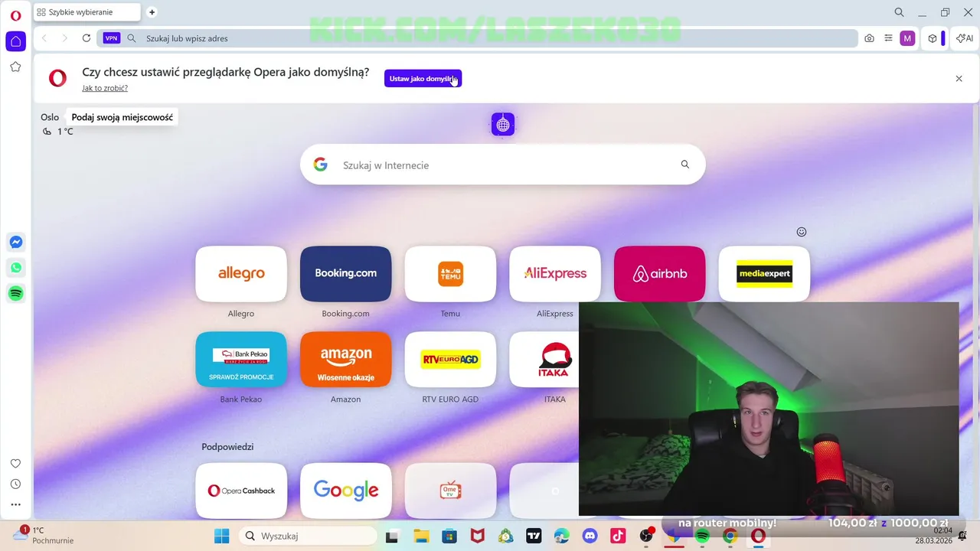The width and height of the screenshot is (980, 551).
Task: Reload the current page
Action: (x=87, y=38)
